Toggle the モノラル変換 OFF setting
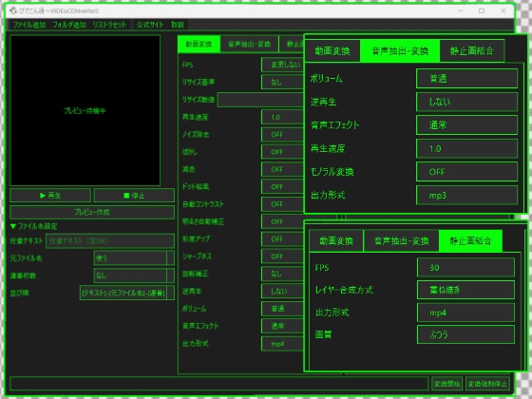532x399 pixels. 466,172
